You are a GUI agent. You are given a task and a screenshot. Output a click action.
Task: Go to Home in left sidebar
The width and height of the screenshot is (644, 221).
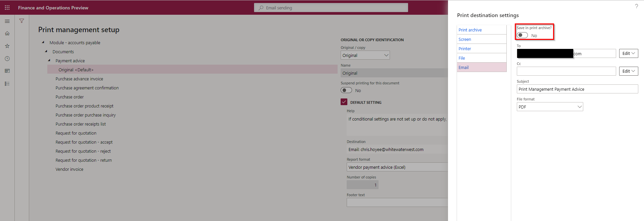[7, 33]
